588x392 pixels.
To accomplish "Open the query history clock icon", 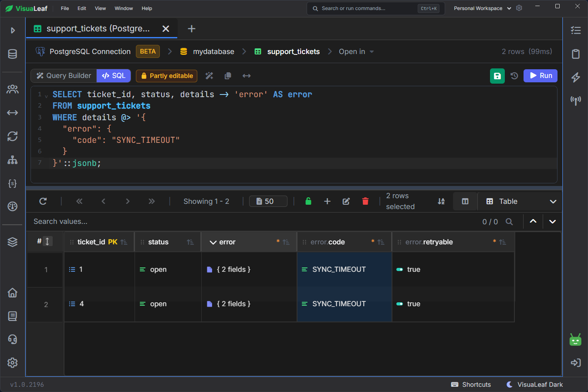I will coord(514,76).
